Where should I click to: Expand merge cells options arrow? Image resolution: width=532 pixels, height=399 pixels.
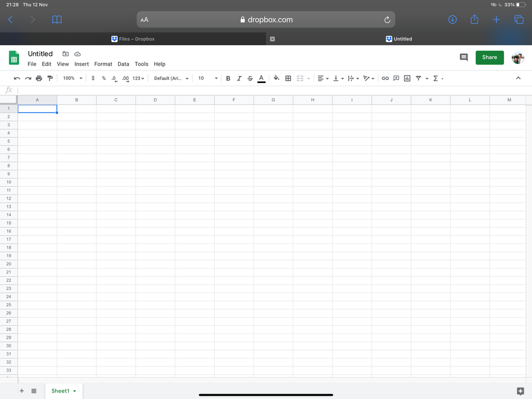308,79
